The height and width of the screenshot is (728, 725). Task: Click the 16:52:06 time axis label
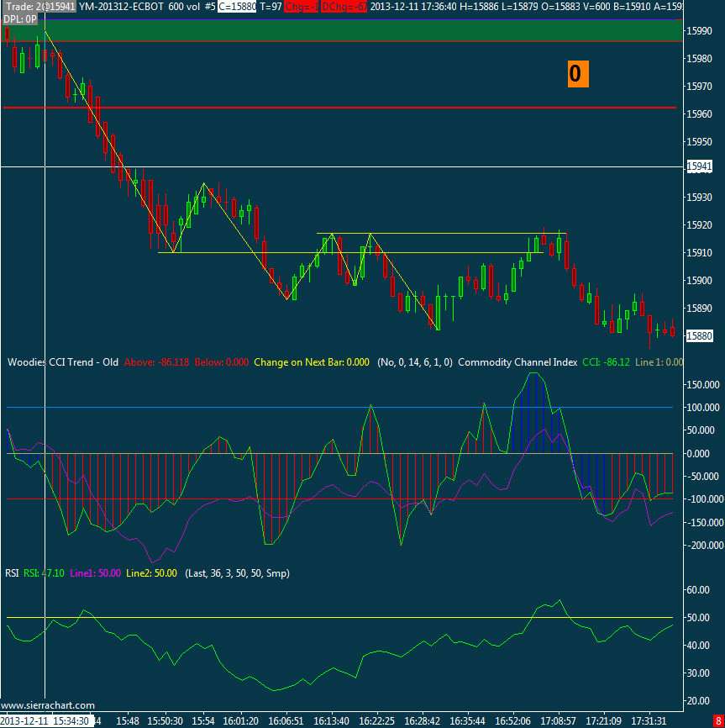click(x=512, y=721)
